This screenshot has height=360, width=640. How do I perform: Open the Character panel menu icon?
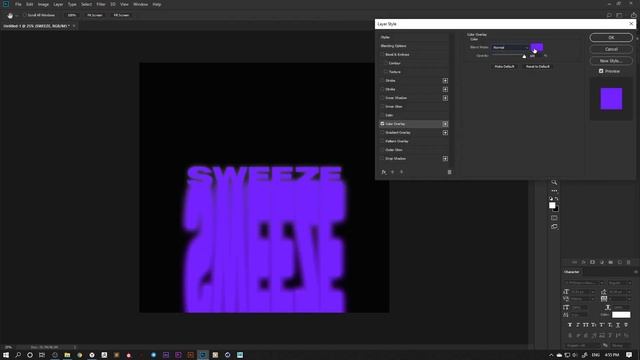tap(635, 272)
